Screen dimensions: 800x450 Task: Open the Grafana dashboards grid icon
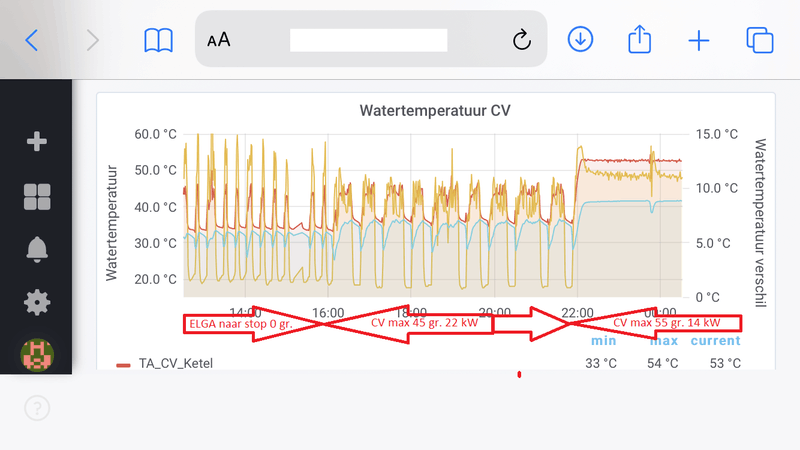(36, 196)
